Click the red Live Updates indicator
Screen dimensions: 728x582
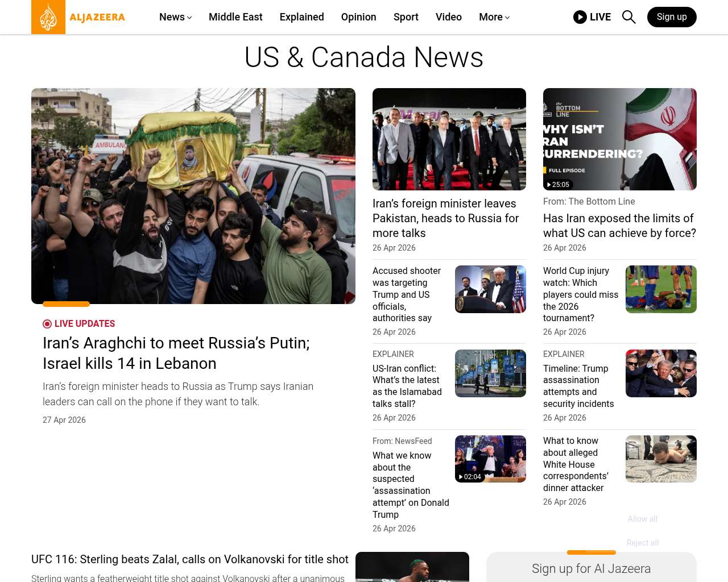(47, 324)
